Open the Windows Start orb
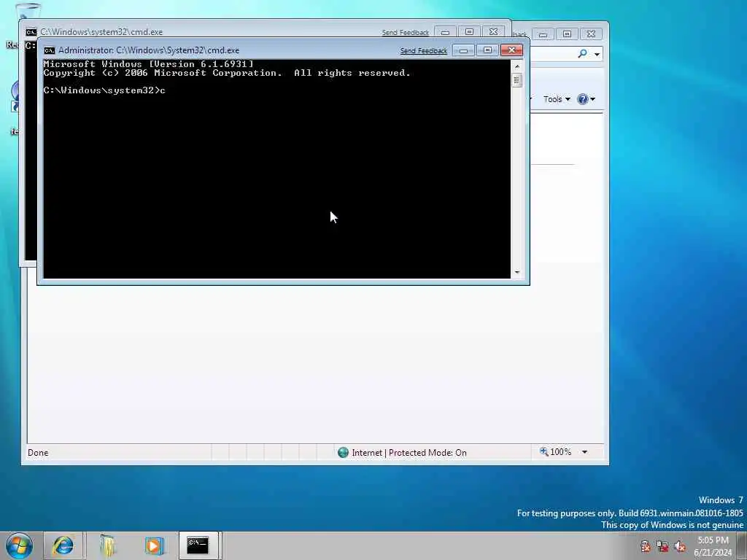 (x=19, y=545)
